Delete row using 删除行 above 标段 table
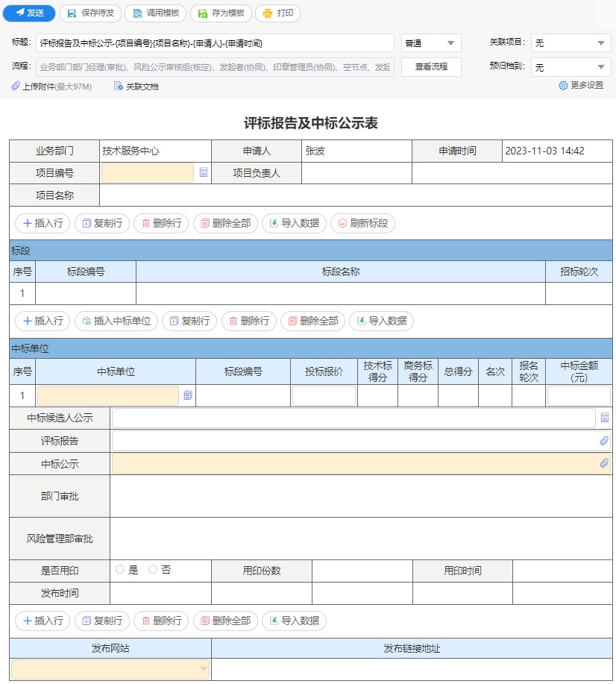Image resolution: width=616 pixels, height=684 pixels. [x=161, y=223]
